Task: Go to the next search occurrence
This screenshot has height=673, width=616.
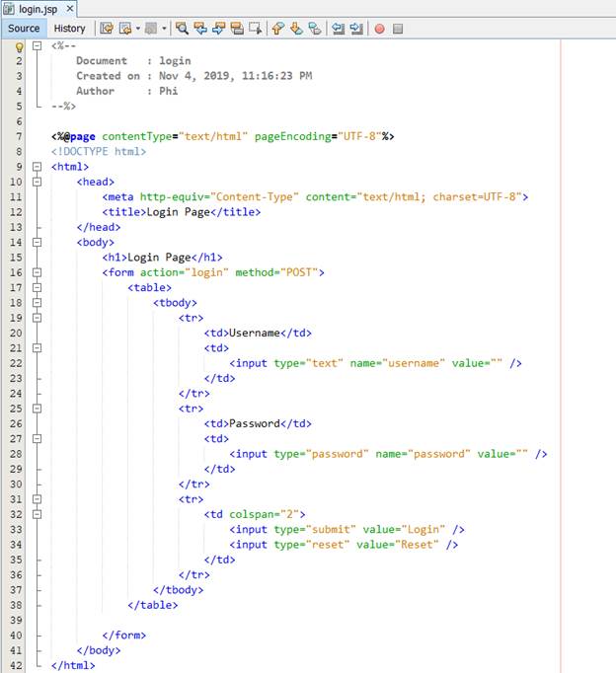Action: coord(219,29)
